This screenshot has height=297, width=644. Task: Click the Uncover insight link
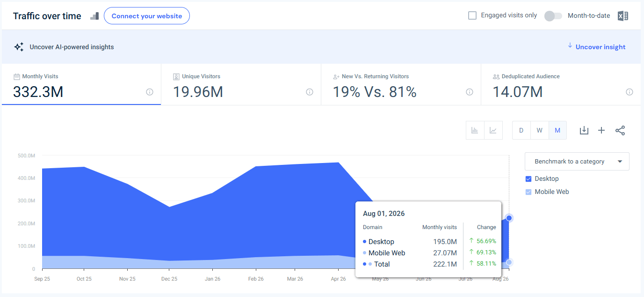point(601,47)
